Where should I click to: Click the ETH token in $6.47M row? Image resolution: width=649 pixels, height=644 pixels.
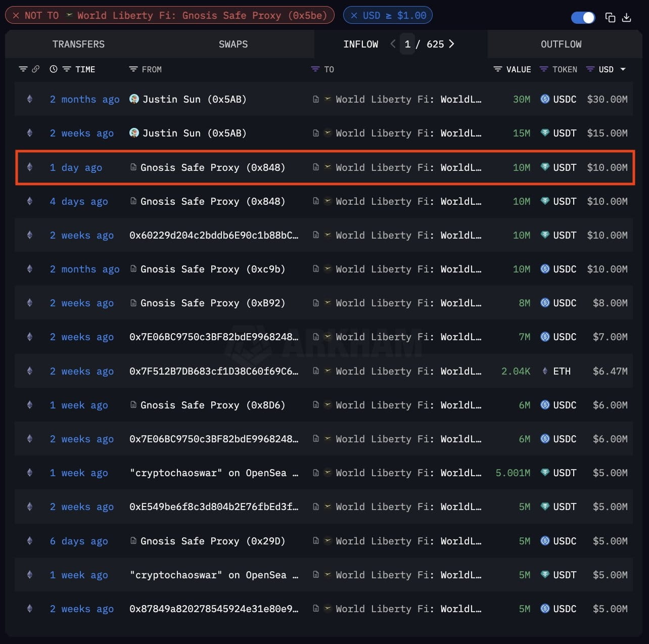point(556,371)
